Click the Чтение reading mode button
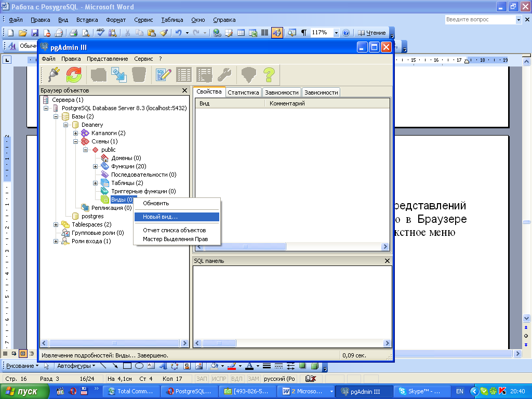532x399 pixels. pyautogui.click(x=372, y=33)
